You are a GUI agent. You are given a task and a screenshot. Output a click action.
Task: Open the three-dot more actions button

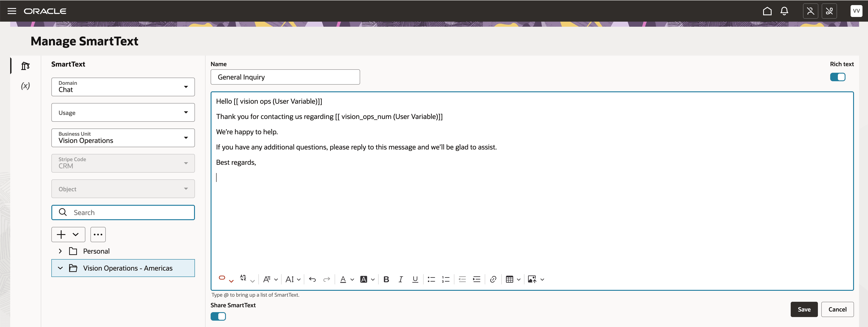[98, 235]
